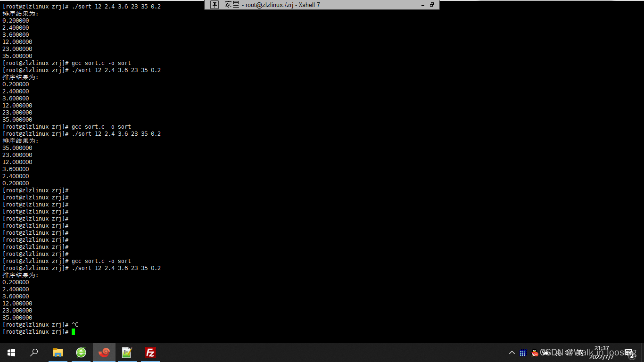
Task: Open Windows taskbar search
Action: [x=34, y=353]
